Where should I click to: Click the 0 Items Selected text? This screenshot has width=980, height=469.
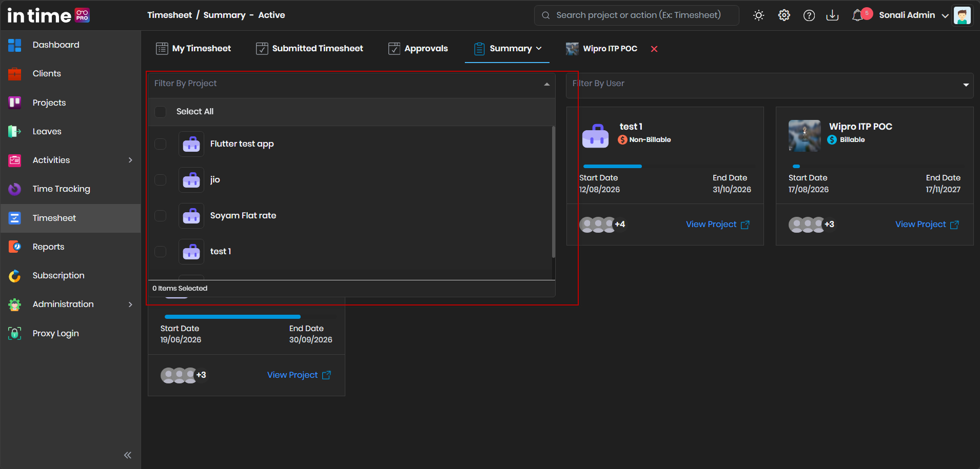(x=180, y=289)
